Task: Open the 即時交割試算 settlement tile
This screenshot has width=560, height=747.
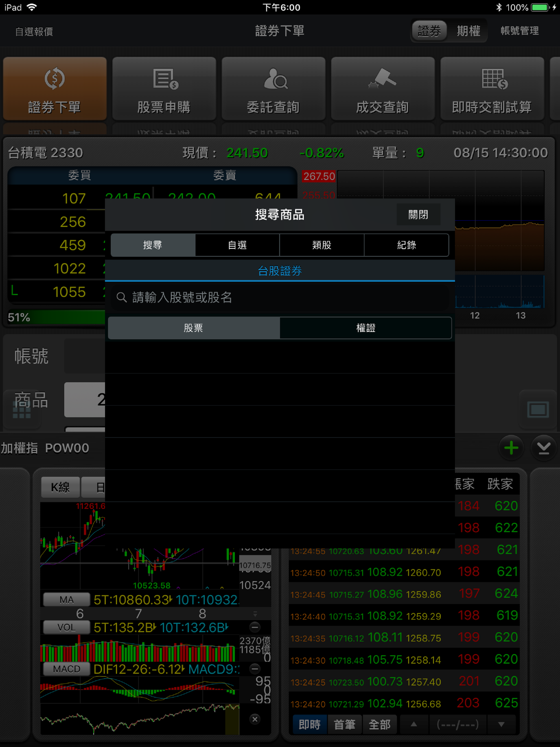Action: 492,89
